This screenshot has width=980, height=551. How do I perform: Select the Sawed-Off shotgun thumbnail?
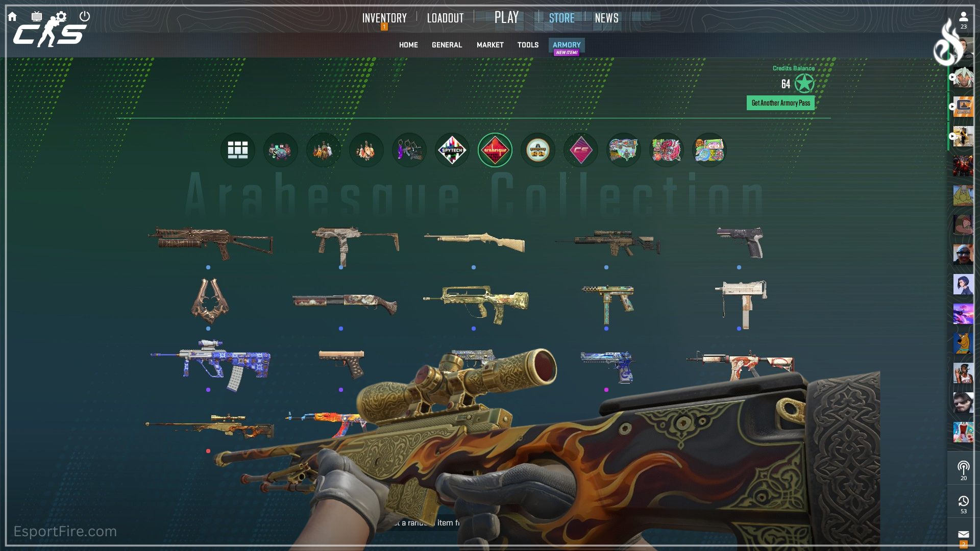(345, 304)
